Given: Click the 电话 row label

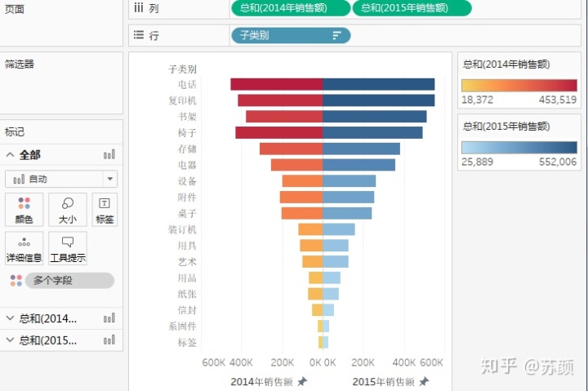Looking at the screenshot, I should [x=187, y=84].
